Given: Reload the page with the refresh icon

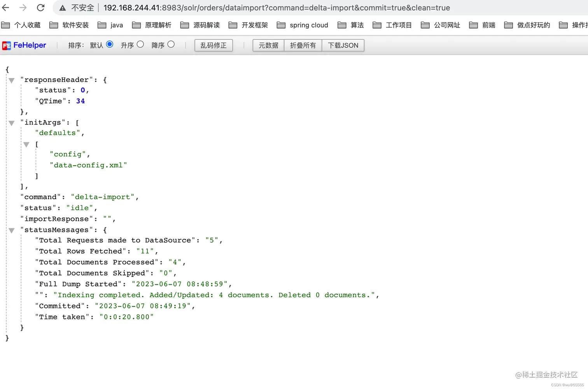Looking at the screenshot, I should click(x=40, y=8).
